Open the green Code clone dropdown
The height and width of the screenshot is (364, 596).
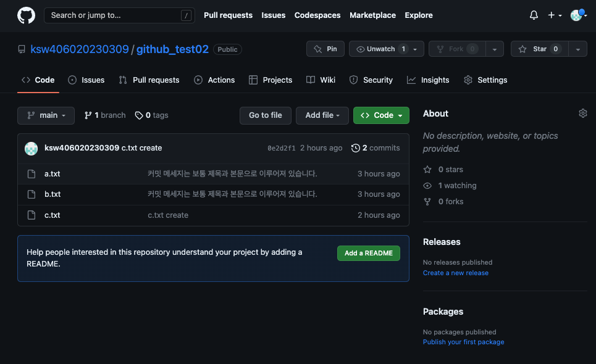[381, 115]
